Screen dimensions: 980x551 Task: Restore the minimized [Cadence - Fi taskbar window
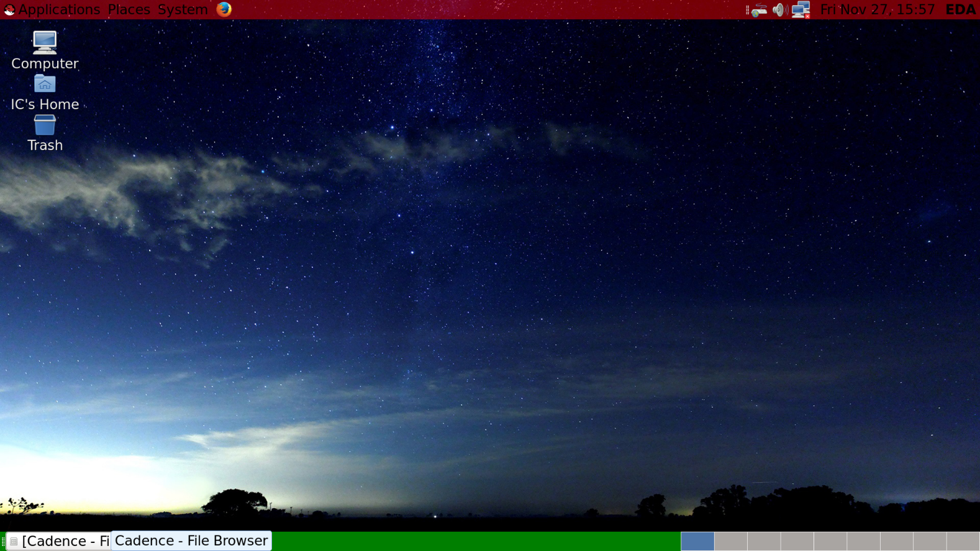point(60,541)
